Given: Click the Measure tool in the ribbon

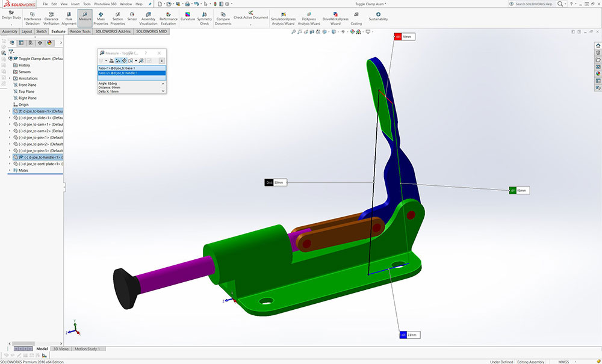Looking at the screenshot, I should 85,16.
